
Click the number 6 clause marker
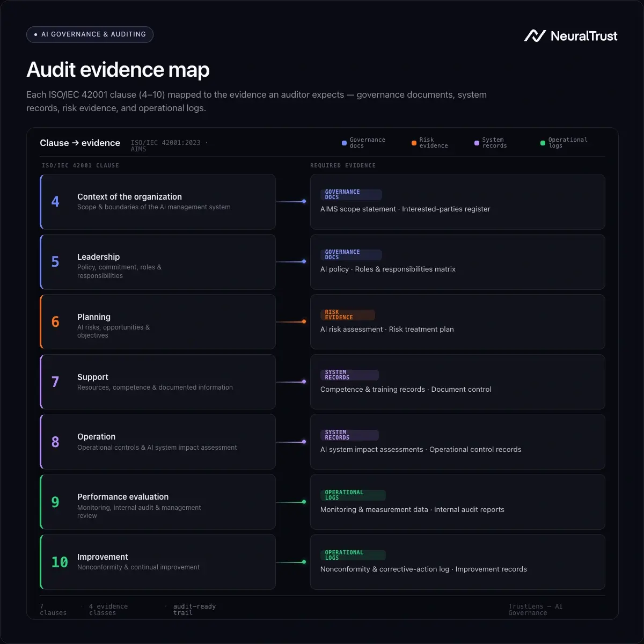point(55,322)
